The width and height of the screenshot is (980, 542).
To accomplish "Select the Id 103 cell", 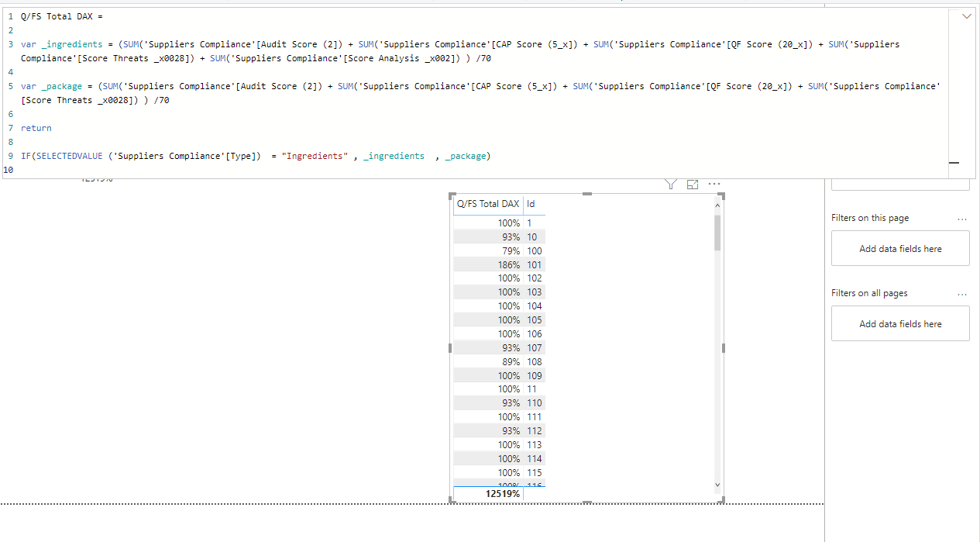I will [535, 292].
